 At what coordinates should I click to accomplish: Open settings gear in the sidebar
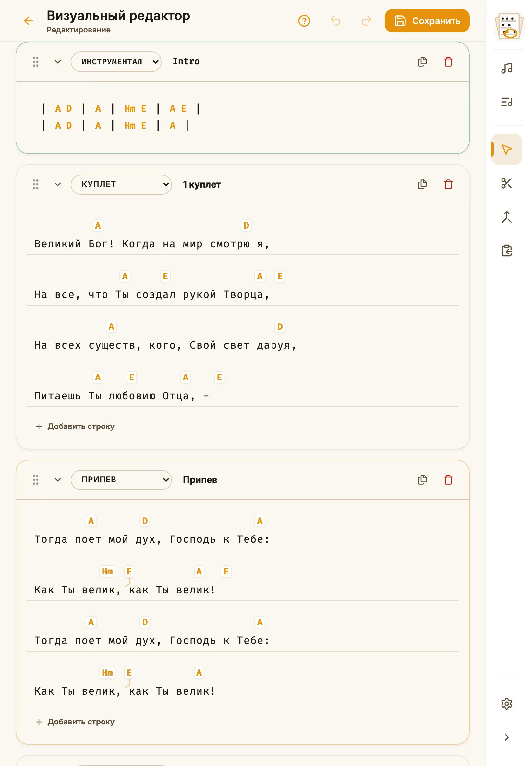(x=506, y=703)
